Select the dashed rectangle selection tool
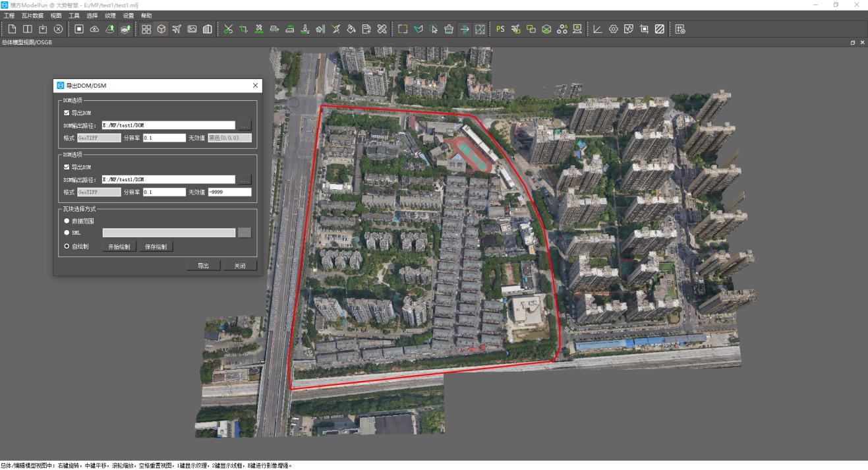868x470 pixels. pyautogui.click(x=403, y=29)
